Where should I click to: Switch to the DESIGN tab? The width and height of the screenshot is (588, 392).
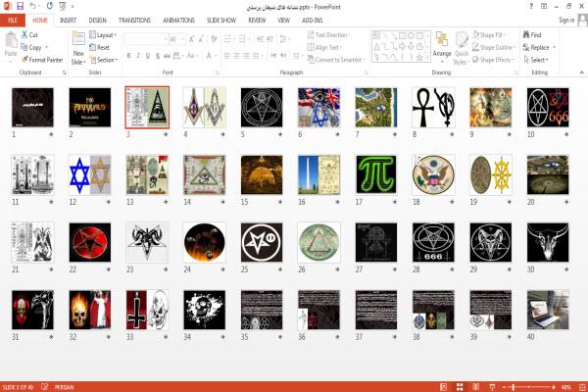97,21
